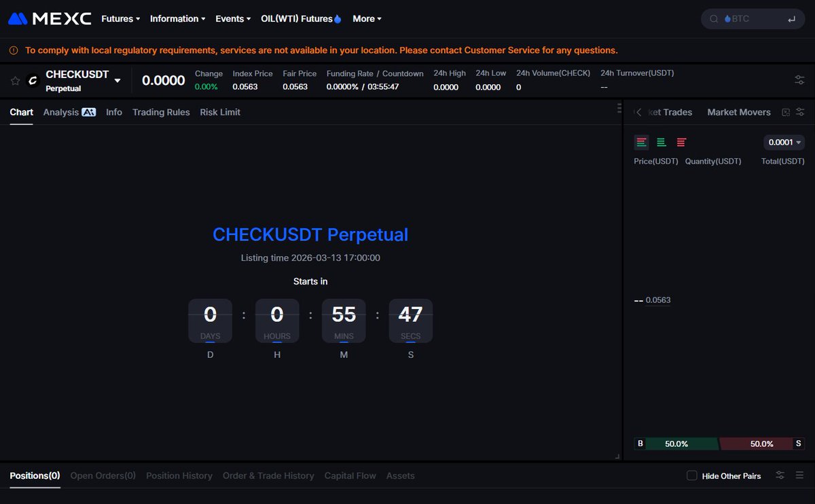Click the enter arrow in search box
Image resolution: width=815 pixels, height=504 pixels.
(791, 19)
